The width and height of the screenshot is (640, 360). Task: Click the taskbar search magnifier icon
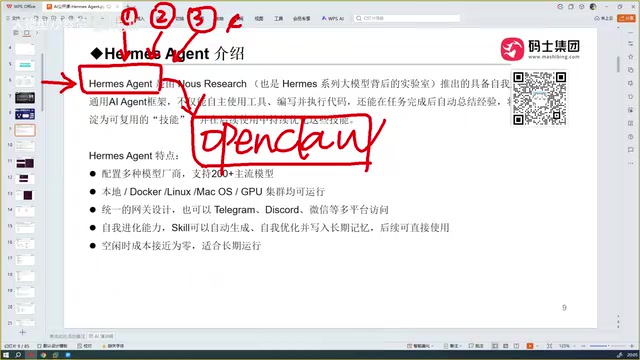click(18, 355)
